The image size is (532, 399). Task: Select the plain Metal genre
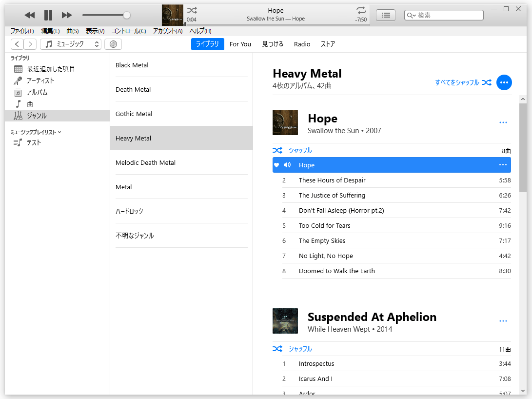181,187
